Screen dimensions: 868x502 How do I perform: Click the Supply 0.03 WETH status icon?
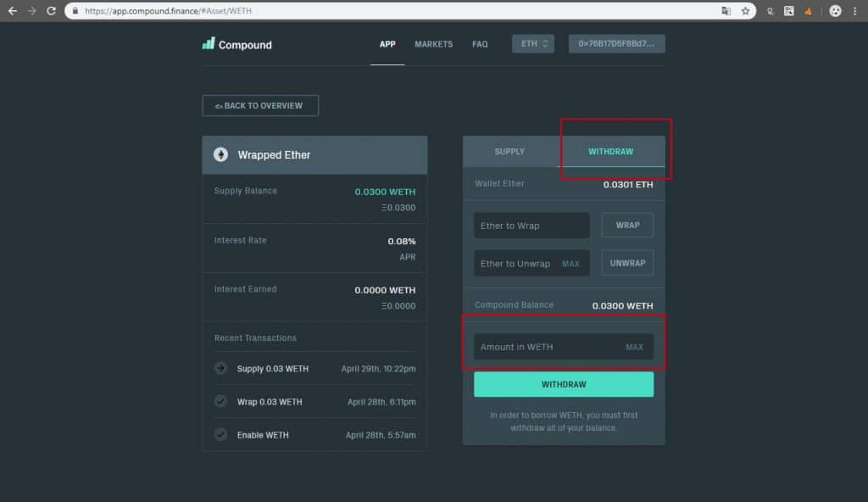(x=221, y=368)
